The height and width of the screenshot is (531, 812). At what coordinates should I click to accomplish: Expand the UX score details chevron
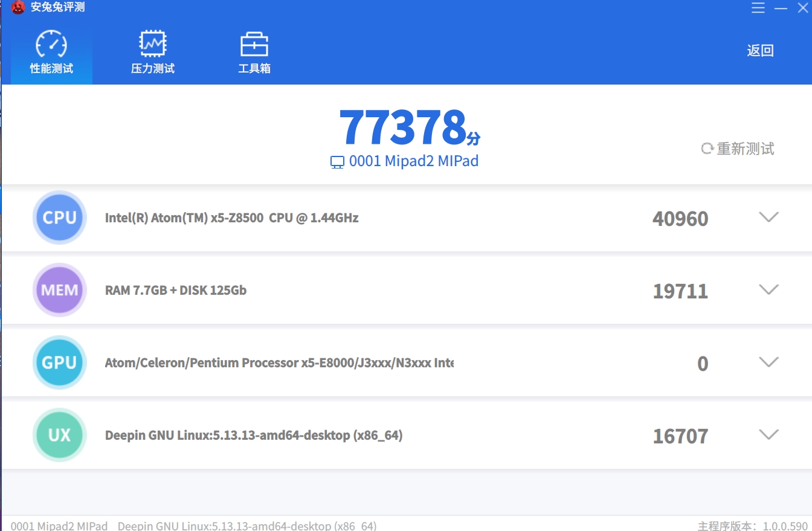point(768,434)
